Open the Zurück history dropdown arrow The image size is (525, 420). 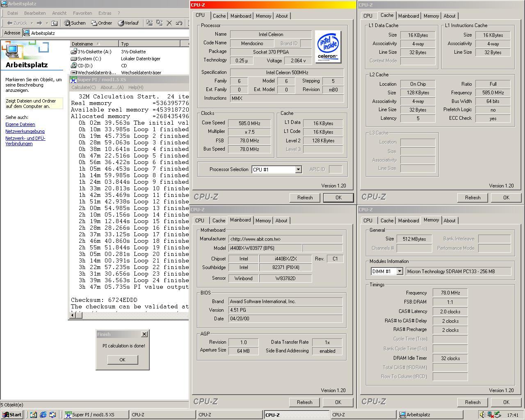(x=32, y=23)
